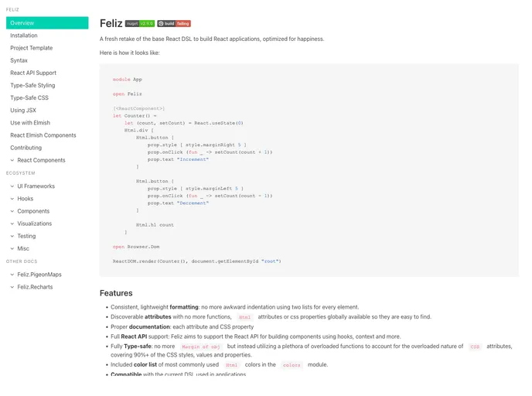Click the chevron beside Feliz.PigeonMaps
The image size is (532, 396).
click(x=12, y=275)
